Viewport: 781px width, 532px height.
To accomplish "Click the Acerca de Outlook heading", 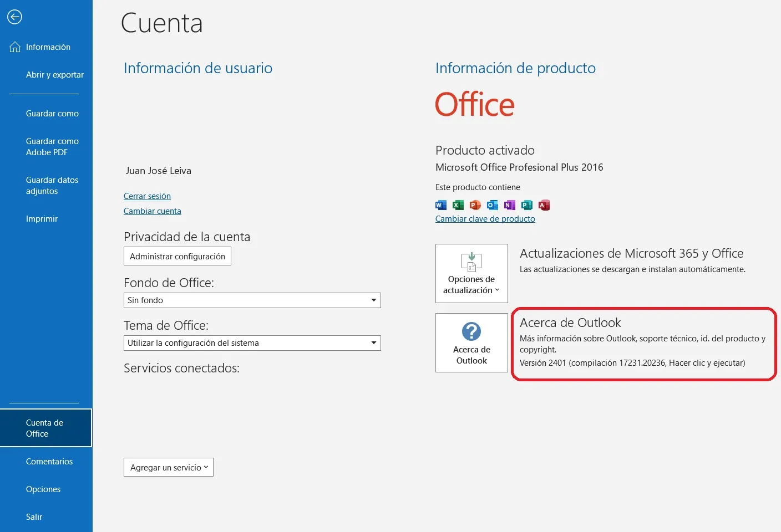I will point(570,323).
